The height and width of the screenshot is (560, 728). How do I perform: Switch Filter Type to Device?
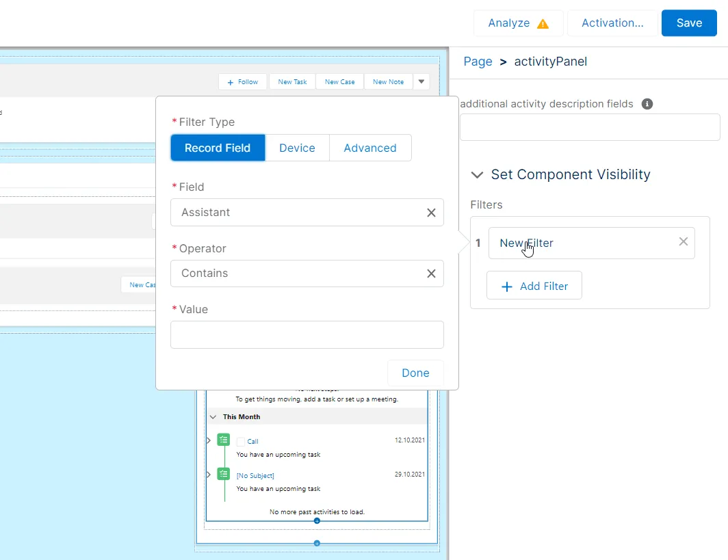(x=297, y=148)
